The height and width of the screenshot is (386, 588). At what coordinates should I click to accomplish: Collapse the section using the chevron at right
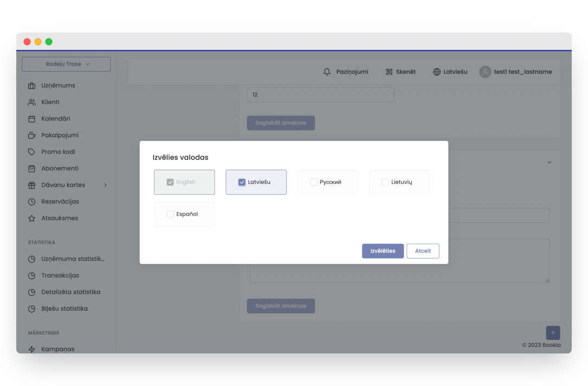549,162
